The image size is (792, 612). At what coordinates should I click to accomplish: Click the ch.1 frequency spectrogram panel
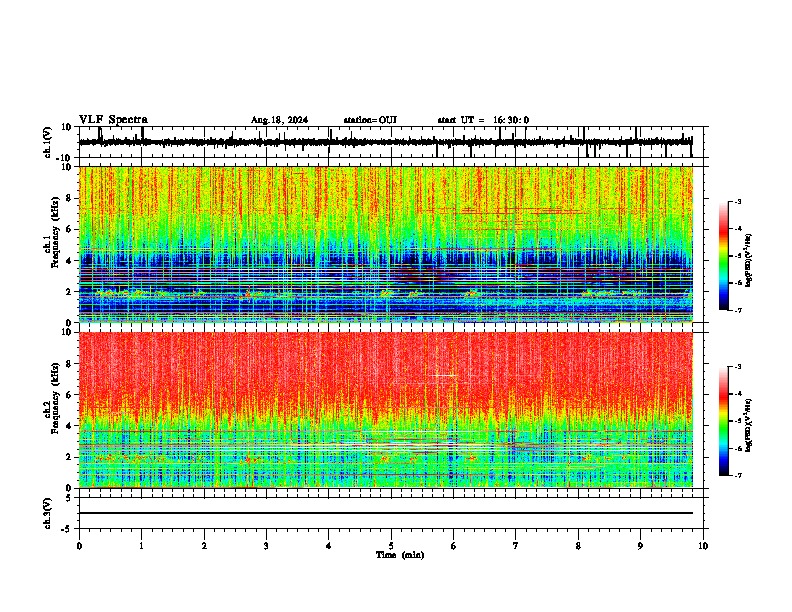(386, 244)
